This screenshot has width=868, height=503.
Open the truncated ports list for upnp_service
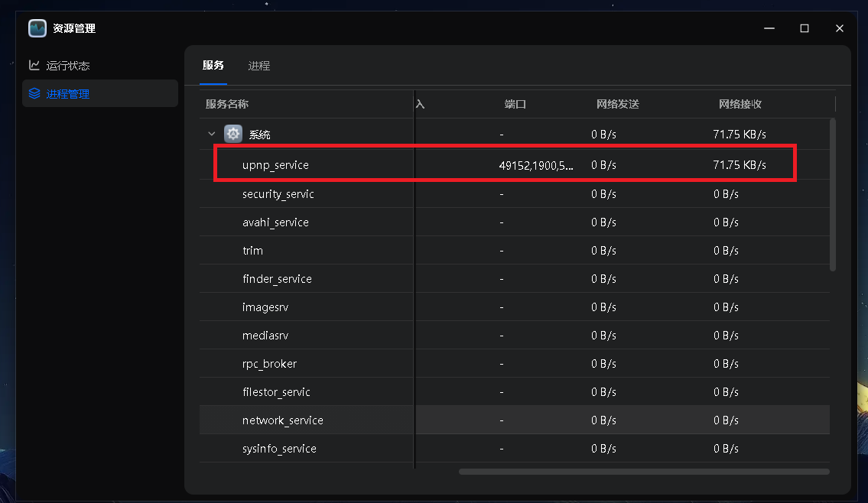tap(535, 164)
